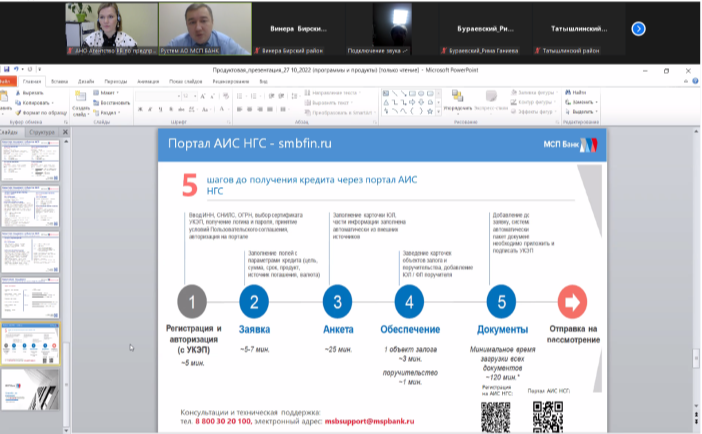Toggle Italic (К) formatting
702x434 pixels.
tap(150, 109)
